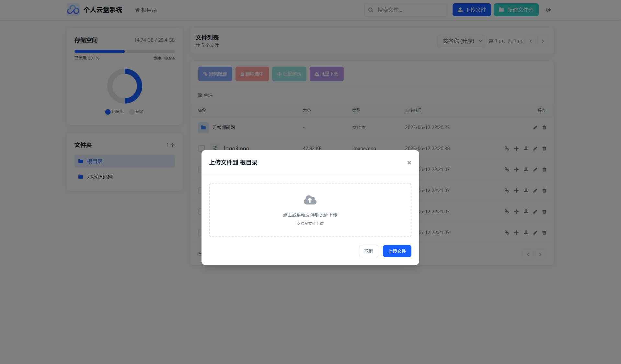Click the next-page chevron in pagination

[x=543, y=41]
